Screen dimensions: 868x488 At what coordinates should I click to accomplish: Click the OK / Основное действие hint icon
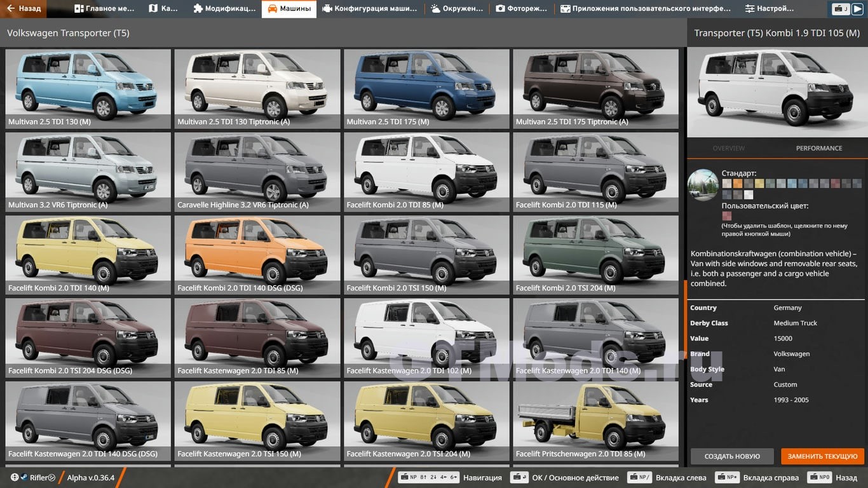519,477
